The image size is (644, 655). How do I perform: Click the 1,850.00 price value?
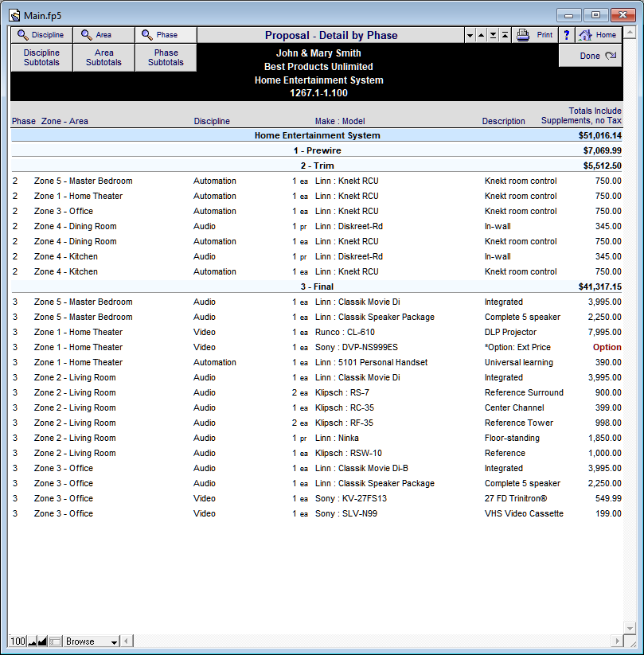coord(604,438)
